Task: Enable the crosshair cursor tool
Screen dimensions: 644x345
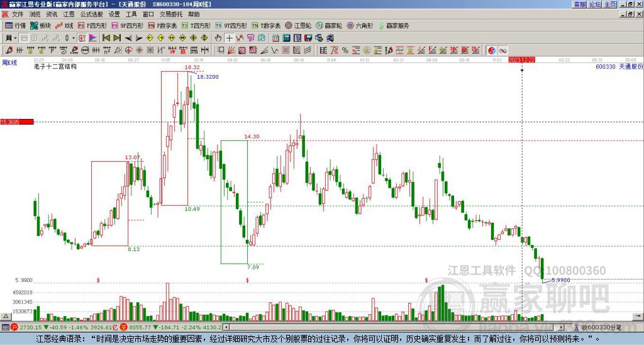Action: (229, 38)
